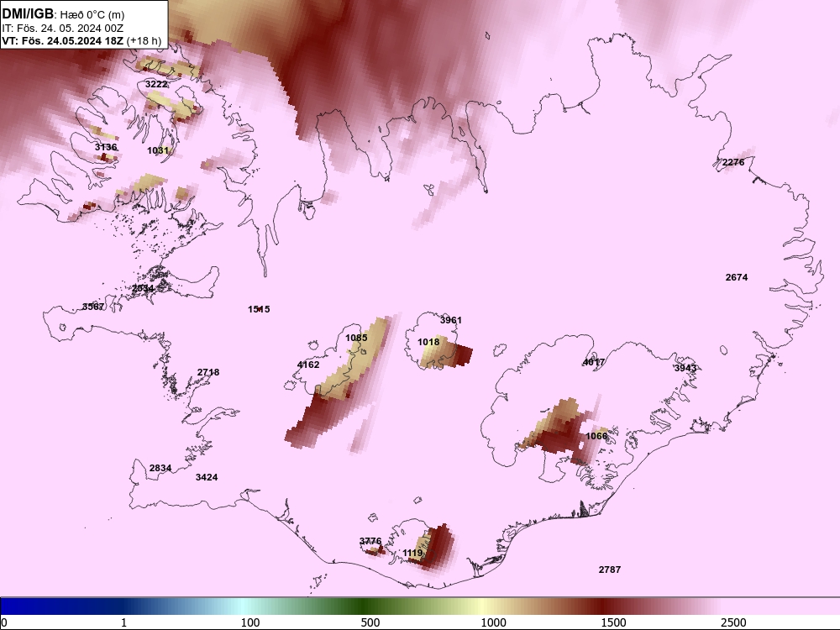Image resolution: width=840 pixels, height=630 pixels.
Task: Click the 1515 value label
Action: 259,309
